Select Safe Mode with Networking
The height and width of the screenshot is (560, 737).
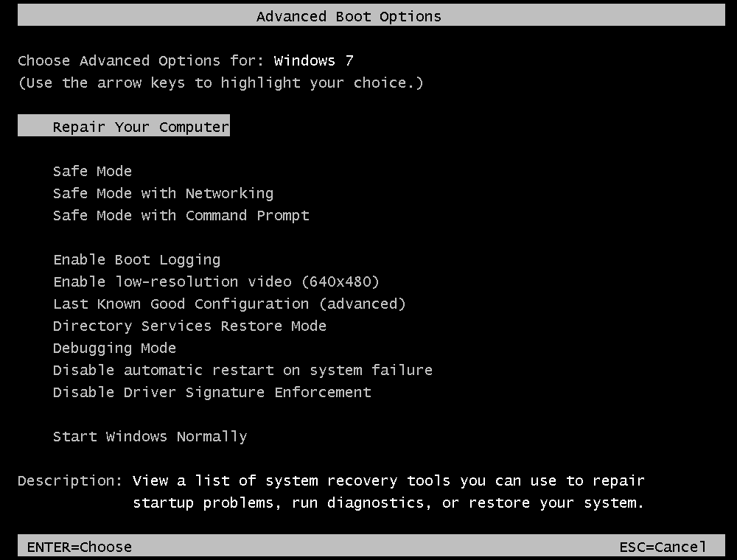(x=163, y=193)
